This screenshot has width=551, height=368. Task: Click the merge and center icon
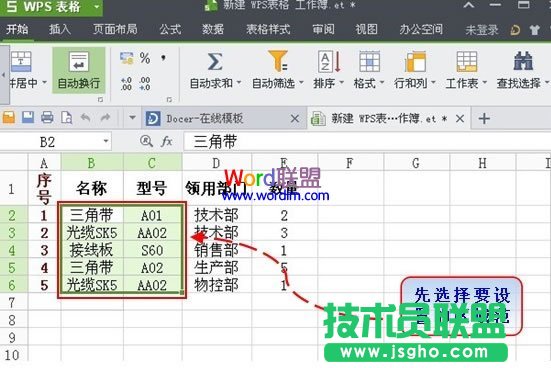pyautogui.click(x=21, y=61)
